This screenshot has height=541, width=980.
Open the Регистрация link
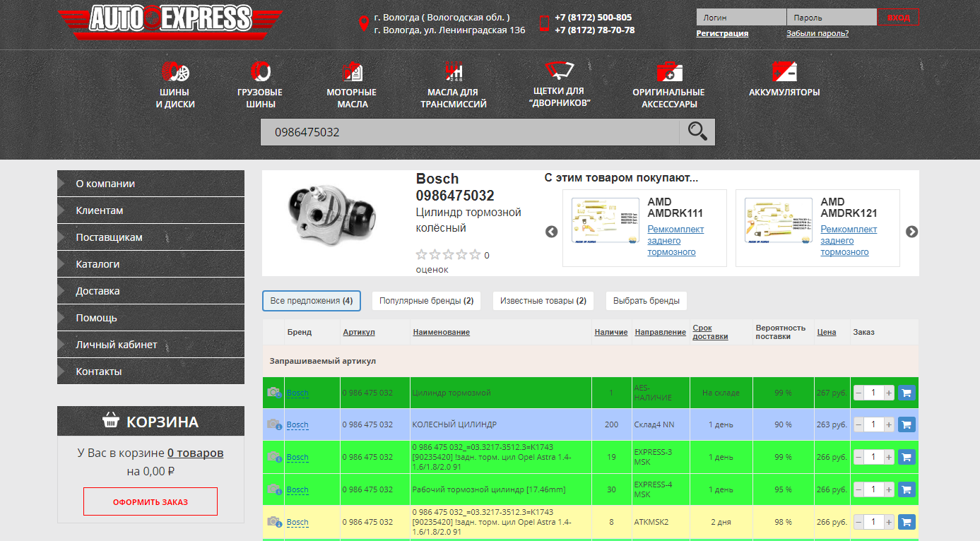[722, 33]
